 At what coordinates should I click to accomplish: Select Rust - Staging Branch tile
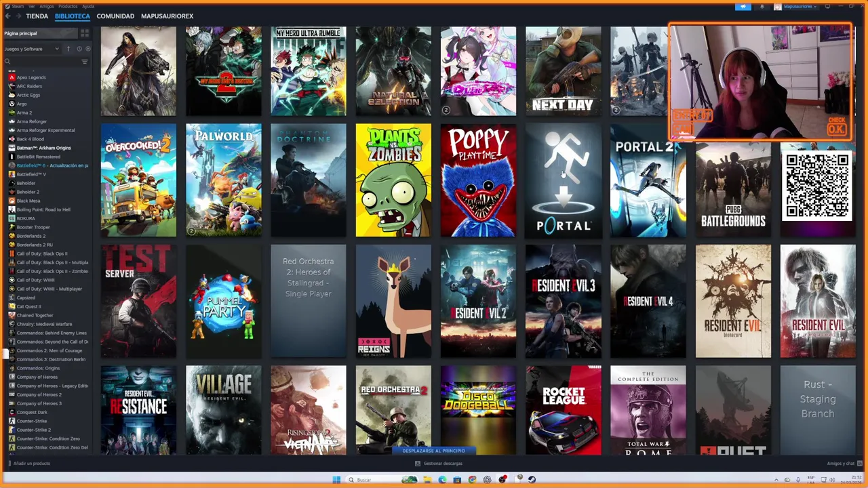click(x=818, y=410)
